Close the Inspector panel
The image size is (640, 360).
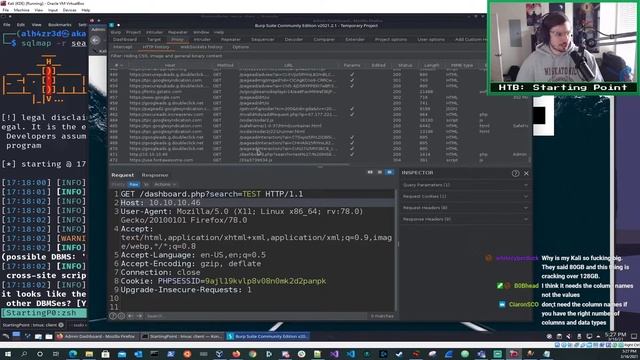[x=526, y=173]
